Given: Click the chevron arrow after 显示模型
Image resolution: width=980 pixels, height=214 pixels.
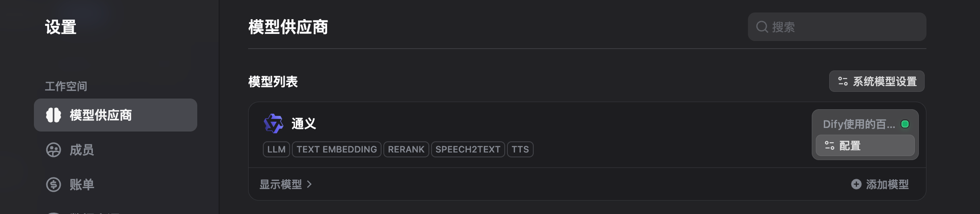Looking at the screenshot, I should tap(309, 184).
